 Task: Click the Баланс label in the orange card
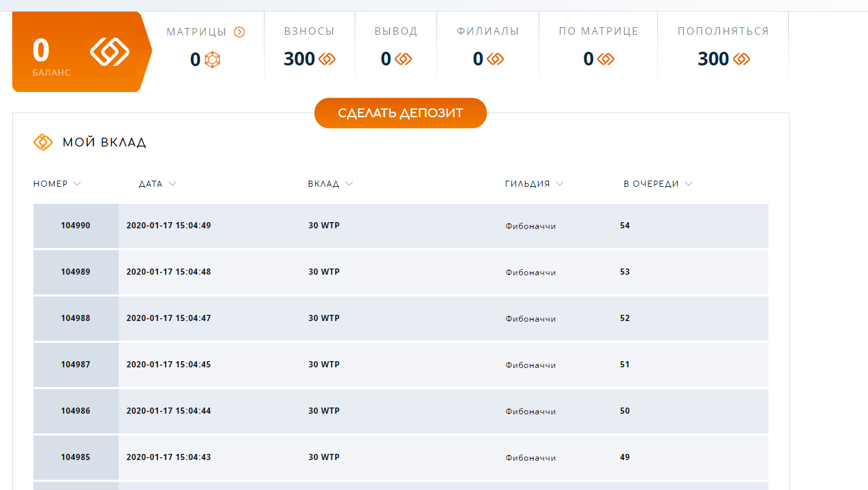pyautogui.click(x=51, y=72)
